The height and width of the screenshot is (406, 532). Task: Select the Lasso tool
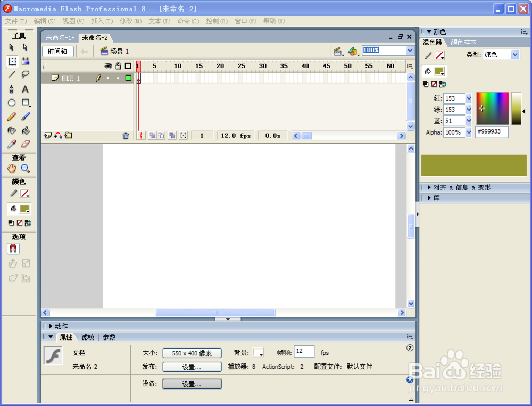pos(26,74)
